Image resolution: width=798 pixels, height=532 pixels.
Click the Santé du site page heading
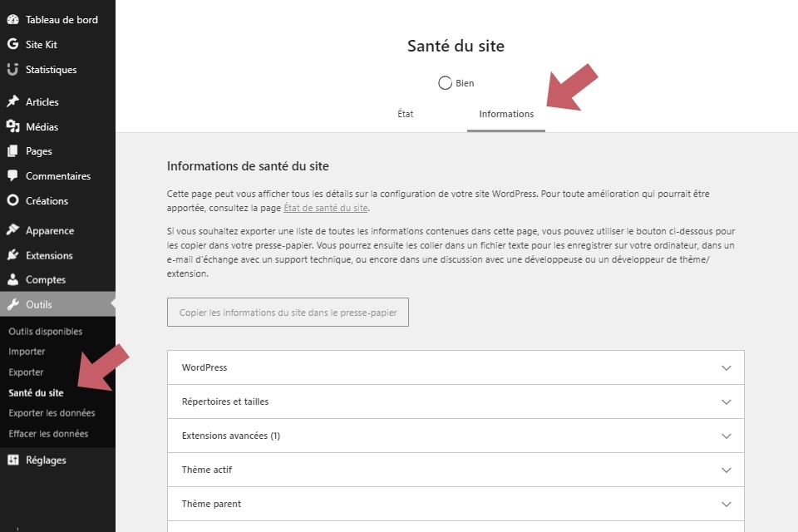pos(456,46)
